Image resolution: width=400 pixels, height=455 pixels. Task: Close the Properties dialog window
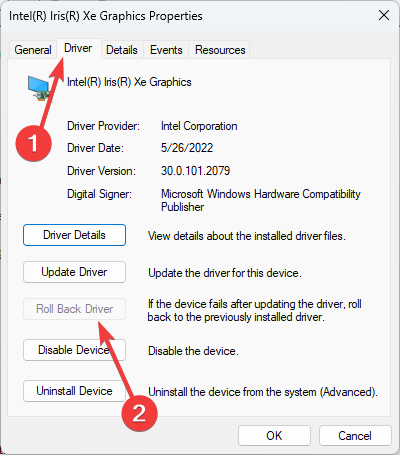tap(384, 15)
